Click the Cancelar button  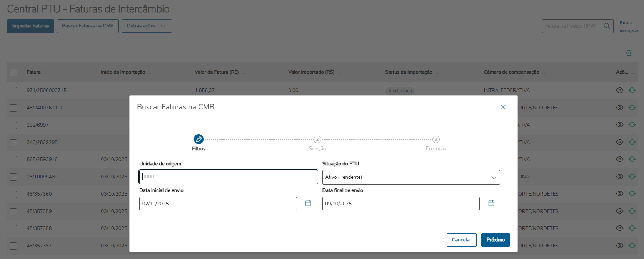click(461, 240)
